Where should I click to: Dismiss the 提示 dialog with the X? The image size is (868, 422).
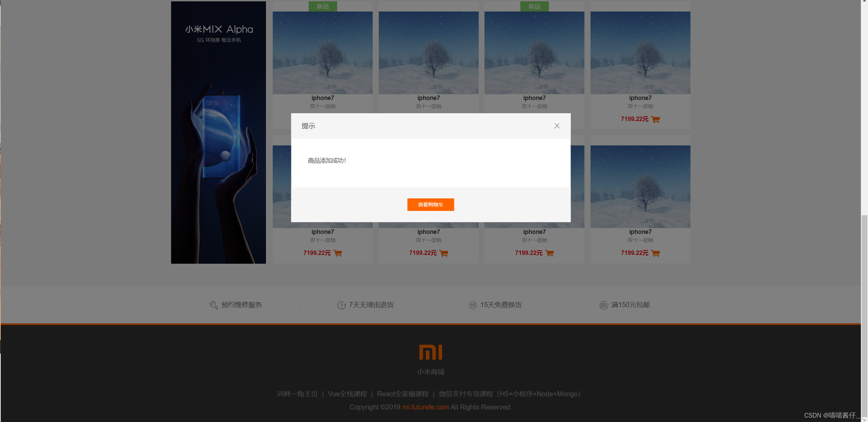click(557, 126)
